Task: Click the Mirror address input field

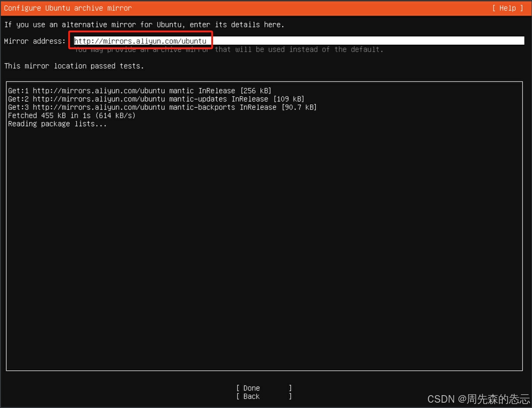Action: [x=299, y=41]
